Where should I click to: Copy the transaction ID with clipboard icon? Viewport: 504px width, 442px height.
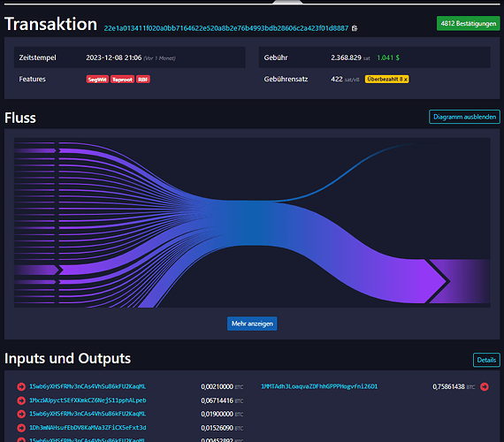click(355, 28)
